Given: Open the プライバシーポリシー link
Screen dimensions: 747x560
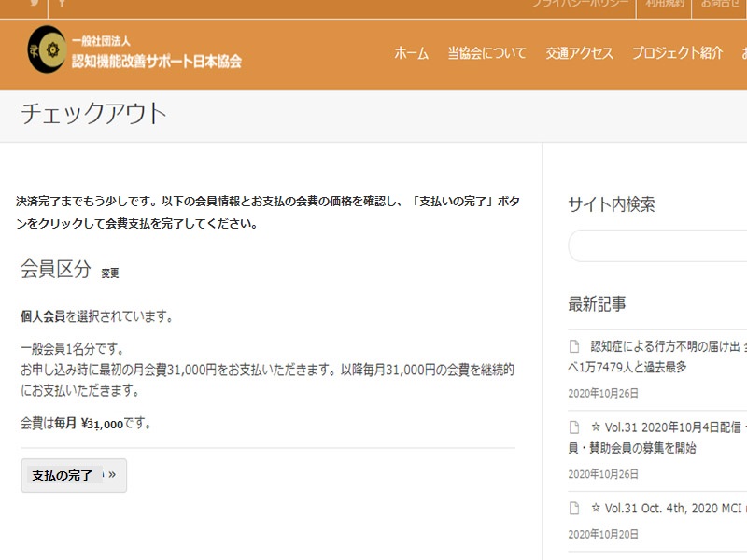Looking at the screenshot, I should [580, 5].
